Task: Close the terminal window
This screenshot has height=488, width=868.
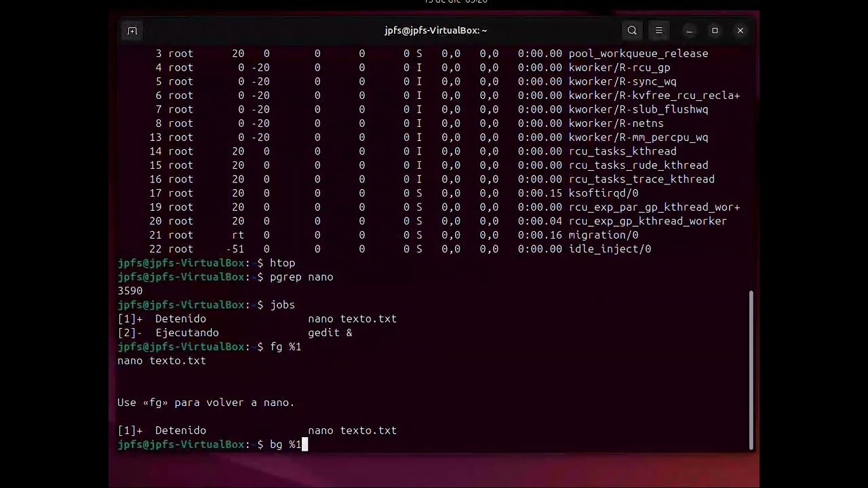Action: coord(741,30)
